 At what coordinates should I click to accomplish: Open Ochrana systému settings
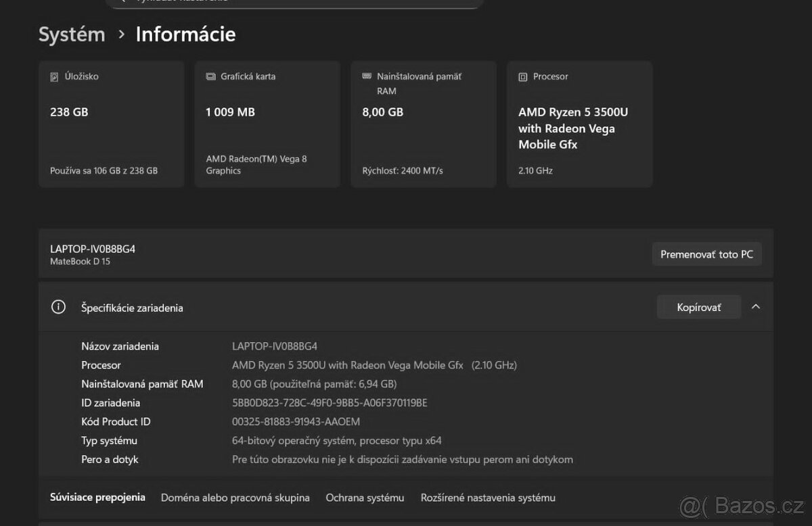(x=365, y=497)
